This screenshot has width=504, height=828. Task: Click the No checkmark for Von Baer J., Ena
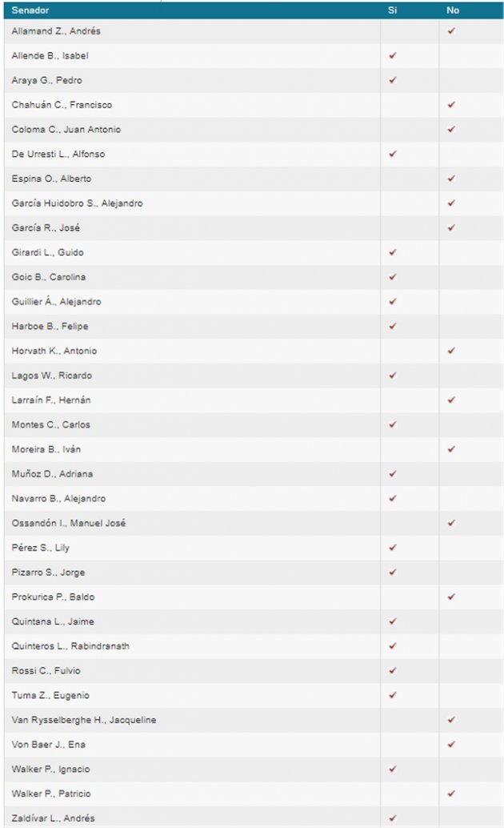click(x=451, y=745)
